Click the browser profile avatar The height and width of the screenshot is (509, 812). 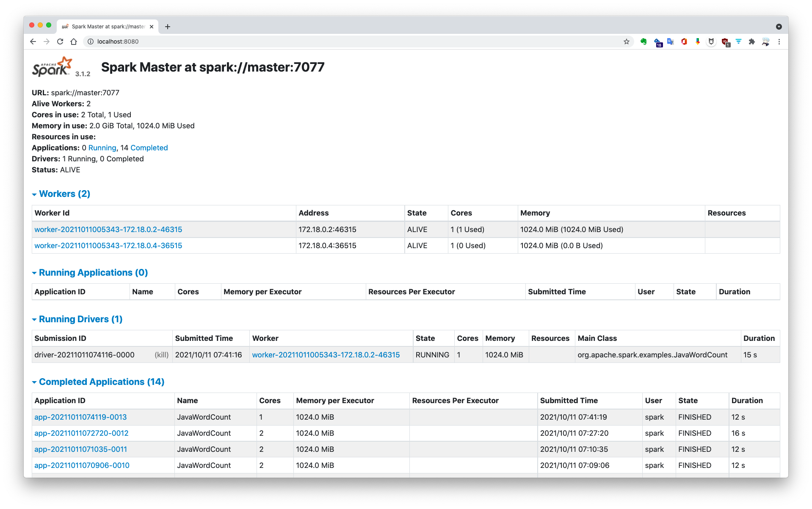(766, 41)
